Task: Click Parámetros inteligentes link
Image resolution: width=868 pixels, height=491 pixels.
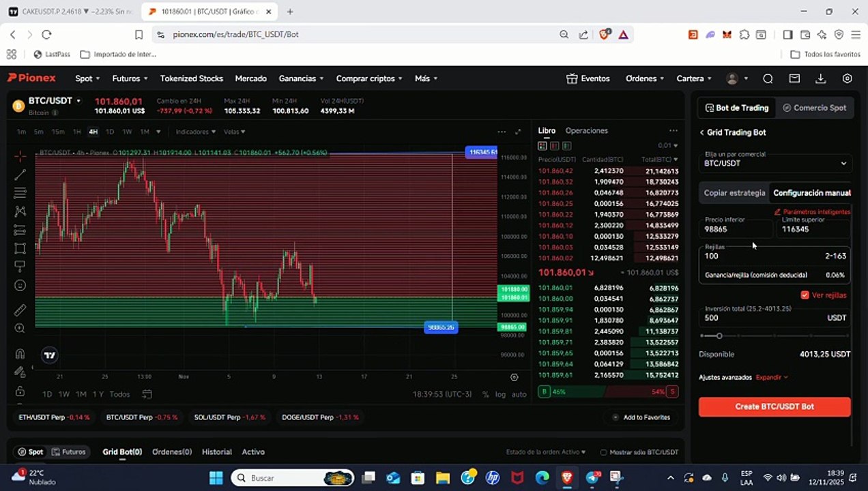Action: (812, 212)
